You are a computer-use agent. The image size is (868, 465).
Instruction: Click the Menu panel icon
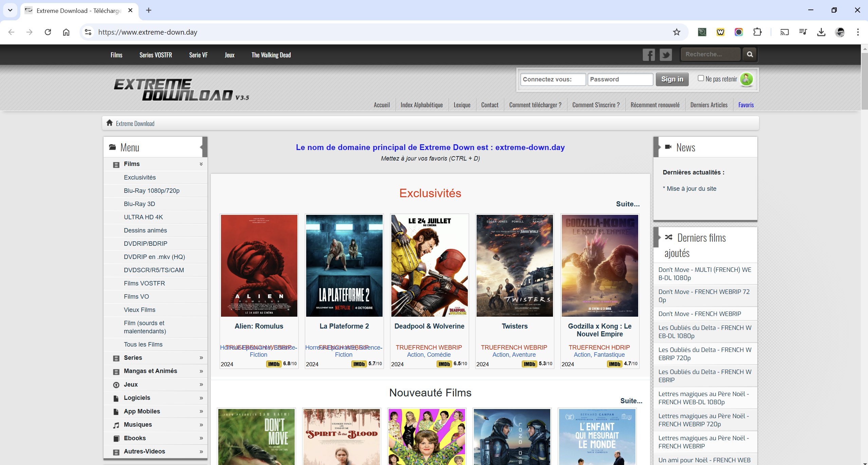[112, 147]
